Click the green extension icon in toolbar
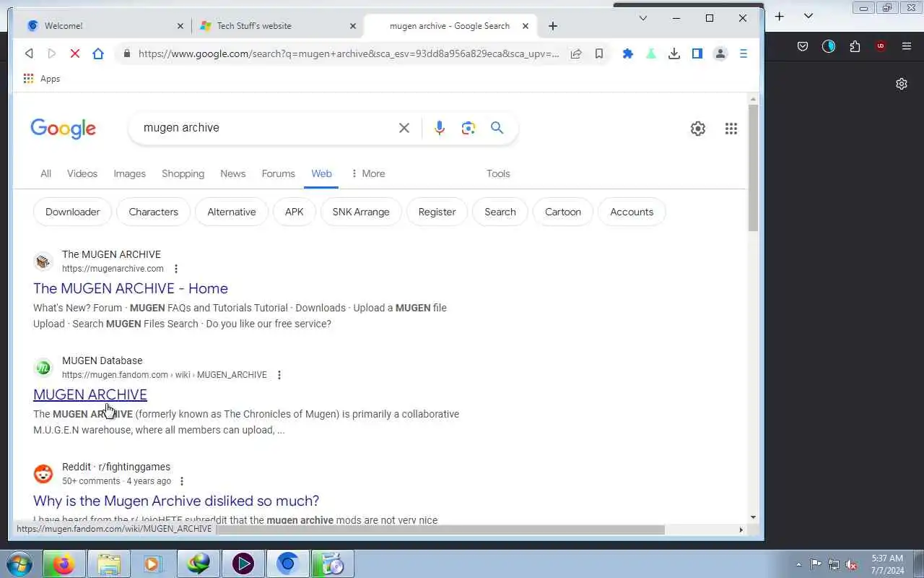924x578 pixels. click(x=651, y=53)
